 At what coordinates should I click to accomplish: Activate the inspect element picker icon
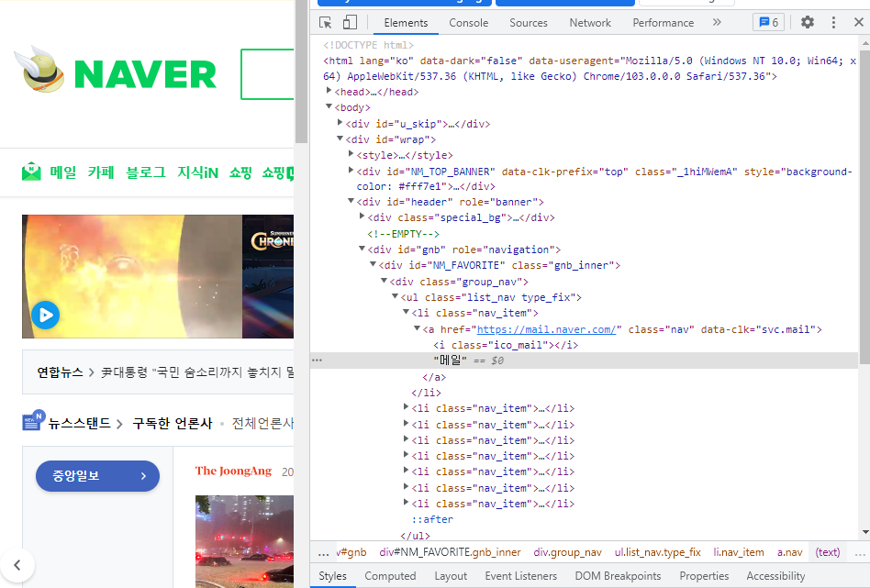[326, 22]
